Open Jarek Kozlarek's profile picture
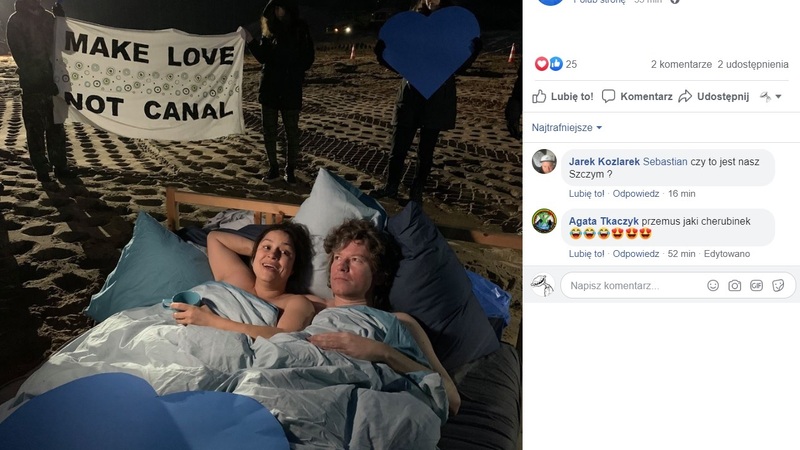The height and width of the screenshot is (450, 800). pyautogui.click(x=544, y=162)
